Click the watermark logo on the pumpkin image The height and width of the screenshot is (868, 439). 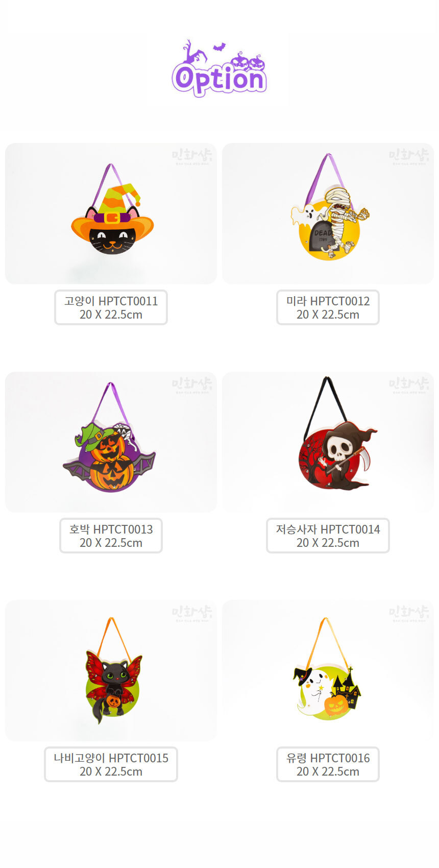(x=192, y=385)
